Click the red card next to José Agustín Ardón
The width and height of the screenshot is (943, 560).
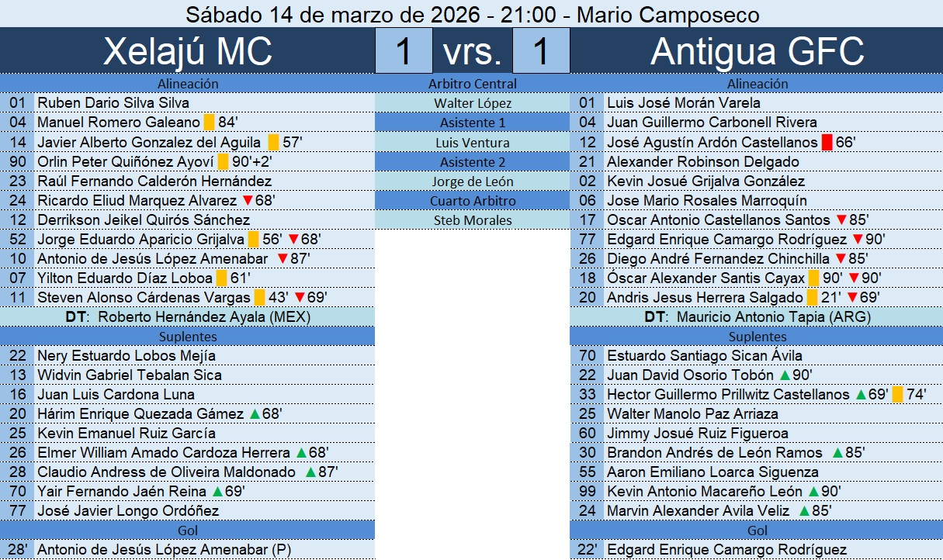[x=827, y=142]
